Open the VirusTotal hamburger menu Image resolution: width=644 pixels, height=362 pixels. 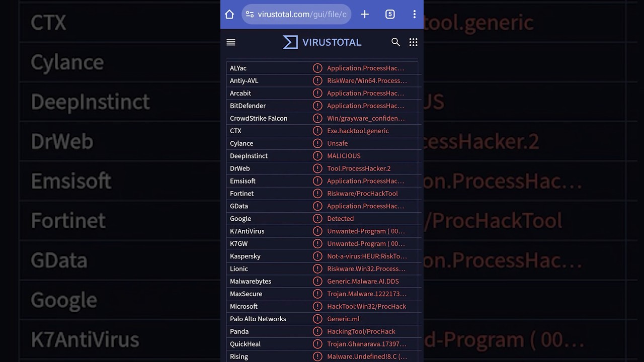[x=231, y=42]
